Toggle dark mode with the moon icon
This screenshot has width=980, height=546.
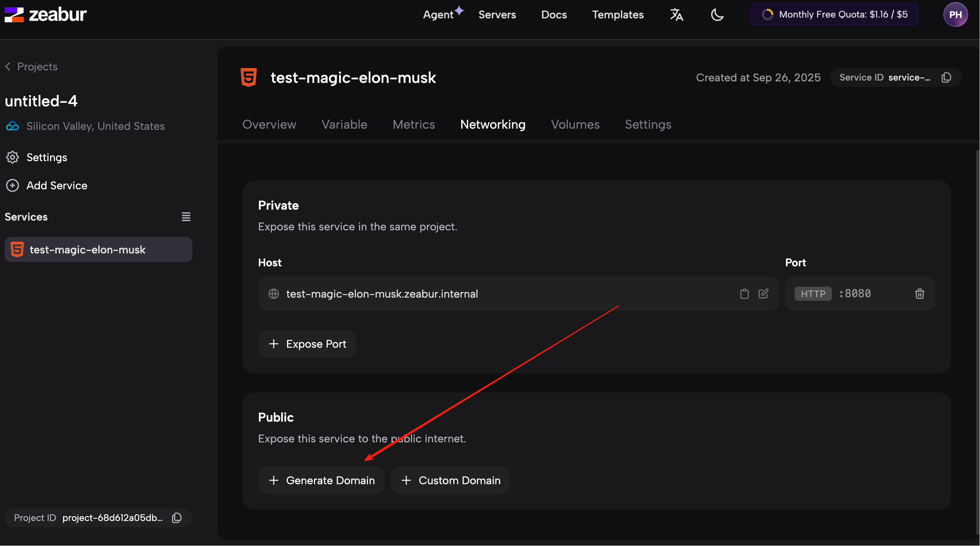pyautogui.click(x=717, y=15)
